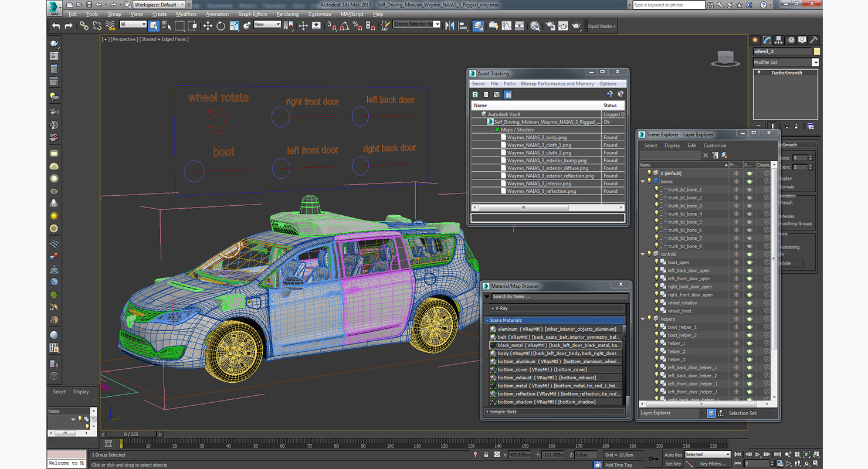Open the reference coordinate View dropdown
The width and height of the screenshot is (868, 469).
267,24
